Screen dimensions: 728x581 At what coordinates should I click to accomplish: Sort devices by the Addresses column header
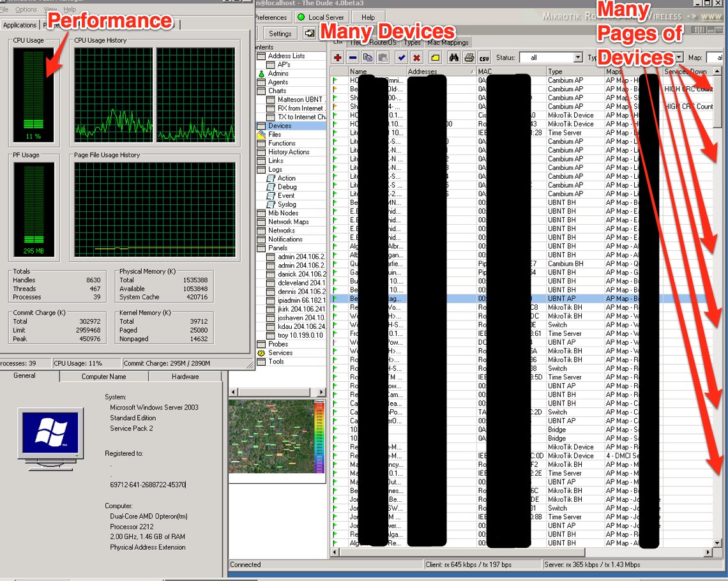click(441, 72)
